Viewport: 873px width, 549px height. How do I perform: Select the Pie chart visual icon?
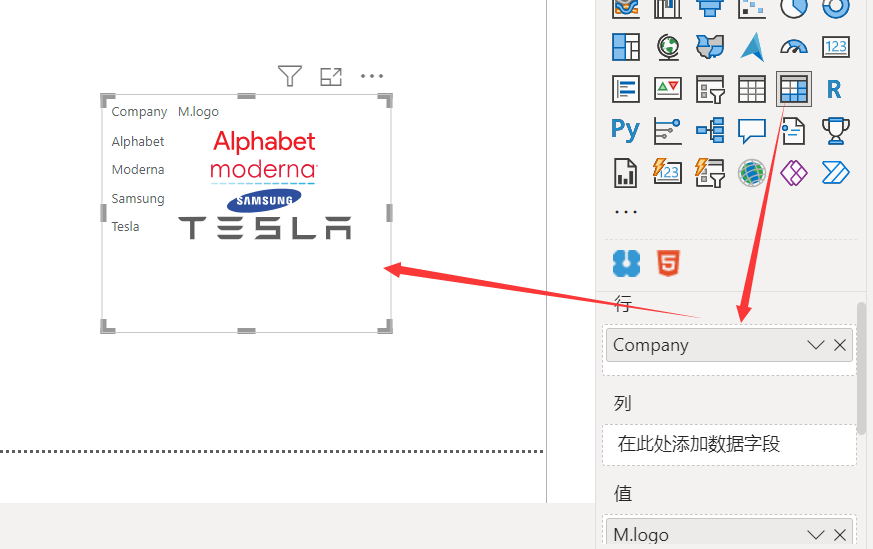point(794,8)
